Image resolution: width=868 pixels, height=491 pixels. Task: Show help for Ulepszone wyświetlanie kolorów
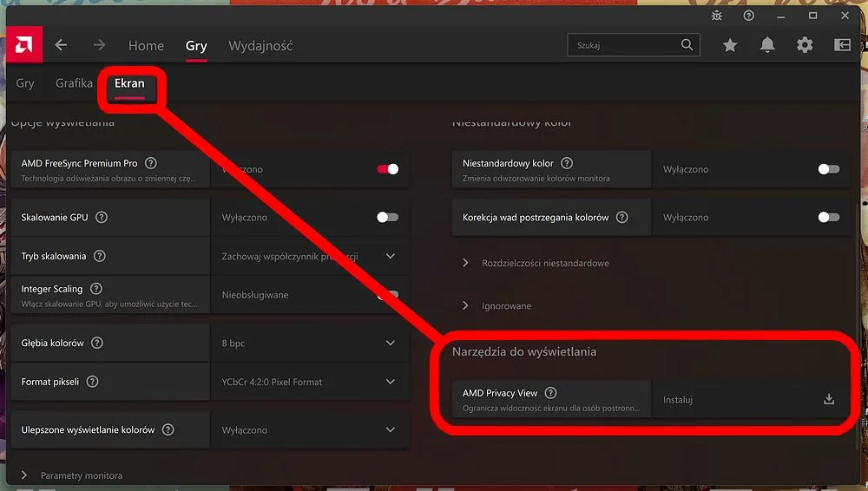point(168,429)
